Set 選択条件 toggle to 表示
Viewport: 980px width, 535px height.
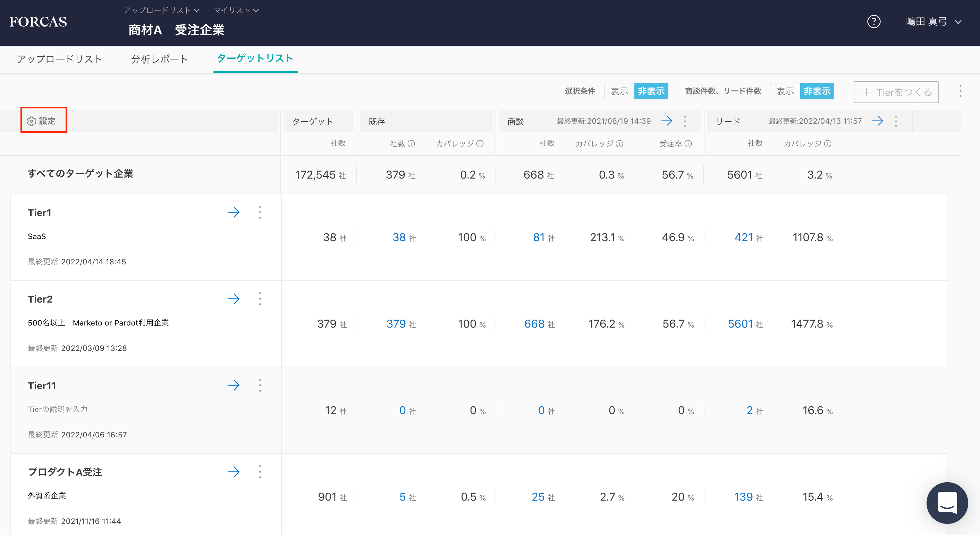coord(619,91)
